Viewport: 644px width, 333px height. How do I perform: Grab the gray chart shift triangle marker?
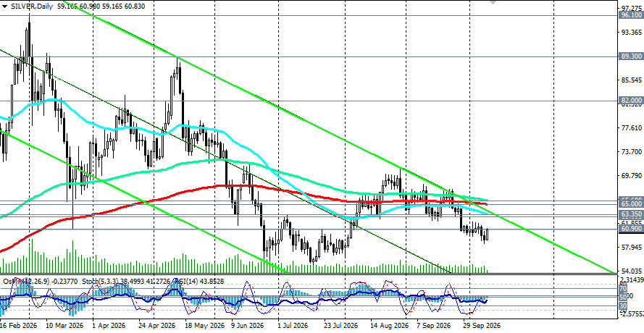[493, 2]
